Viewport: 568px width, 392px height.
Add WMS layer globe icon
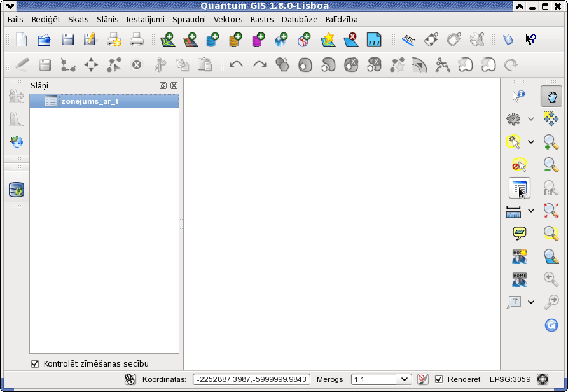coord(281,39)
